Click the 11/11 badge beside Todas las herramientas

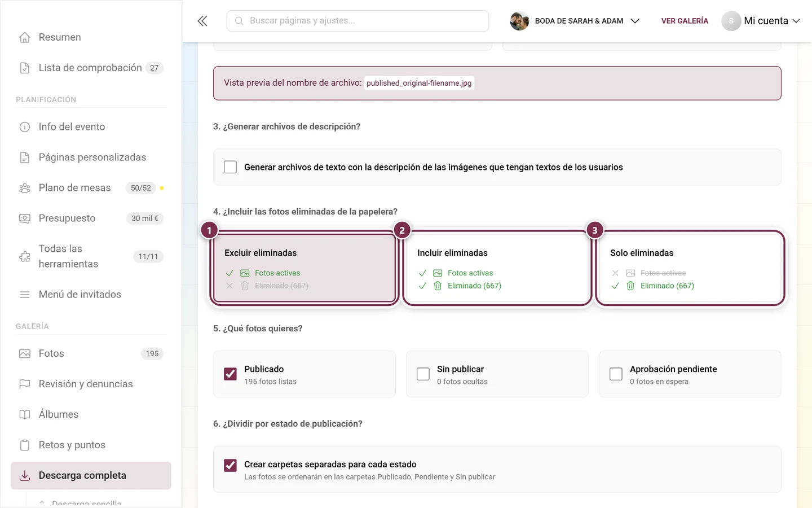pos(148,256)
